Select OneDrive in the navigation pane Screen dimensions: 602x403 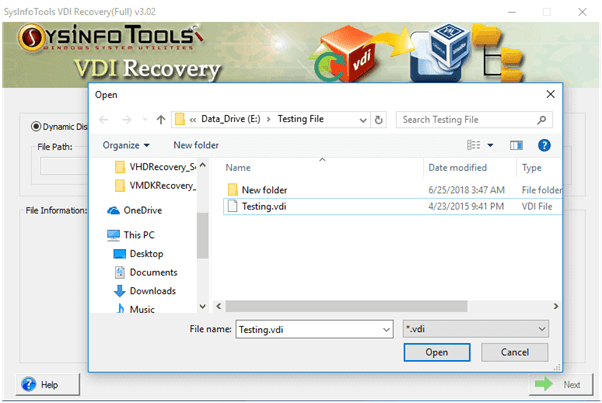[x=142, y=210]
